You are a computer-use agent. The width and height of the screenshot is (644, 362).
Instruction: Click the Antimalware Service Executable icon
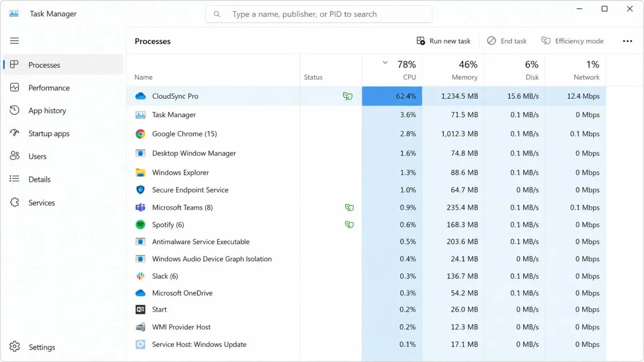tap(141, 242)
